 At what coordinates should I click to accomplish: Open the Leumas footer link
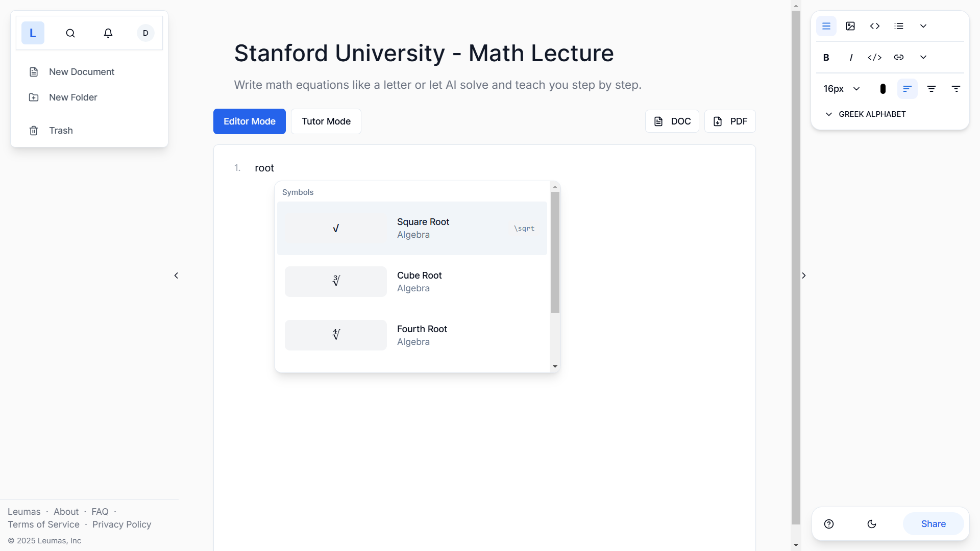tap(24, 512)
